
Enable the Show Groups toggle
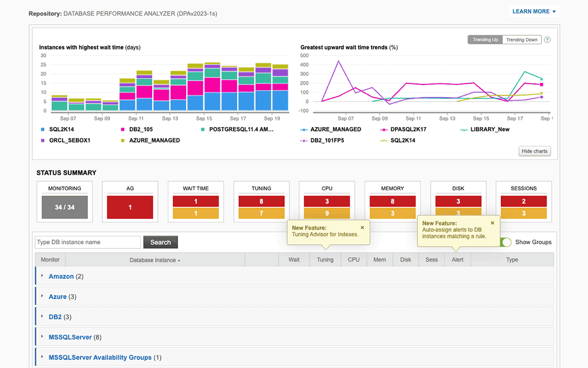pyautogui.click(x=505, y=242)
